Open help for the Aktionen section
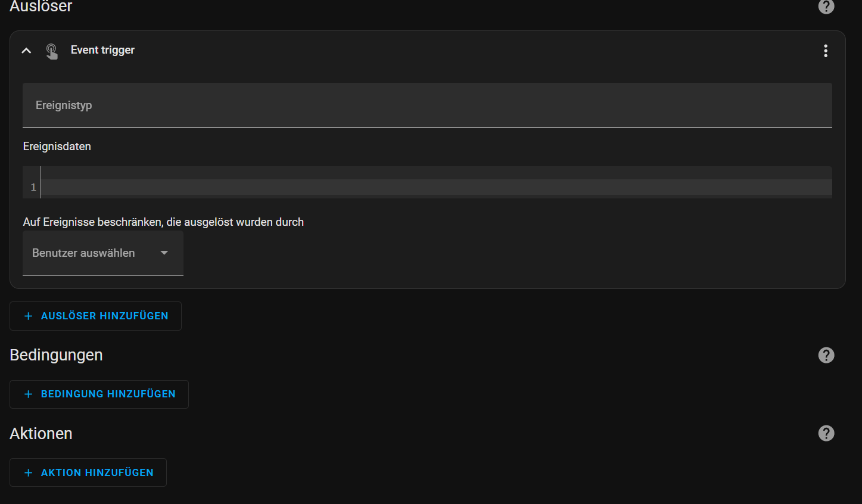Image resolution: width=862 pixels, height=504 pixels. (x=826, y=433)
